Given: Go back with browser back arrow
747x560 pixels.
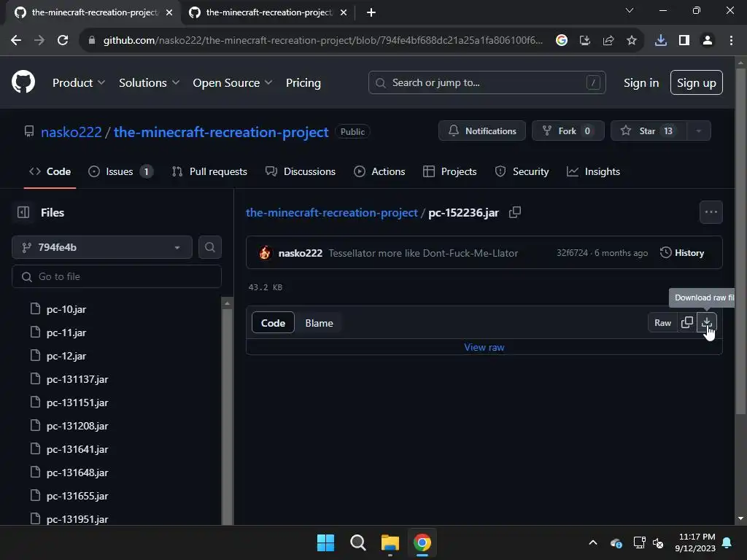Looking at the screenshot, I should (16, 41).
